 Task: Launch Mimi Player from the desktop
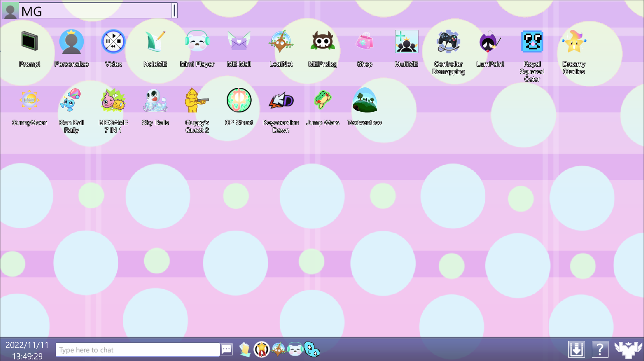(197, 41)
